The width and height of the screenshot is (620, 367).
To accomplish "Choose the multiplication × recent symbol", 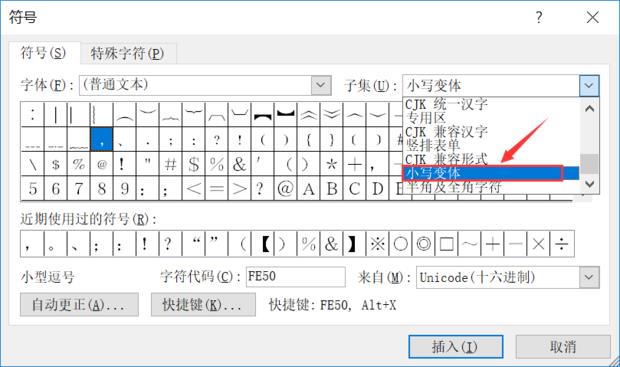I will pyautogui.click(x=539, y=244).
